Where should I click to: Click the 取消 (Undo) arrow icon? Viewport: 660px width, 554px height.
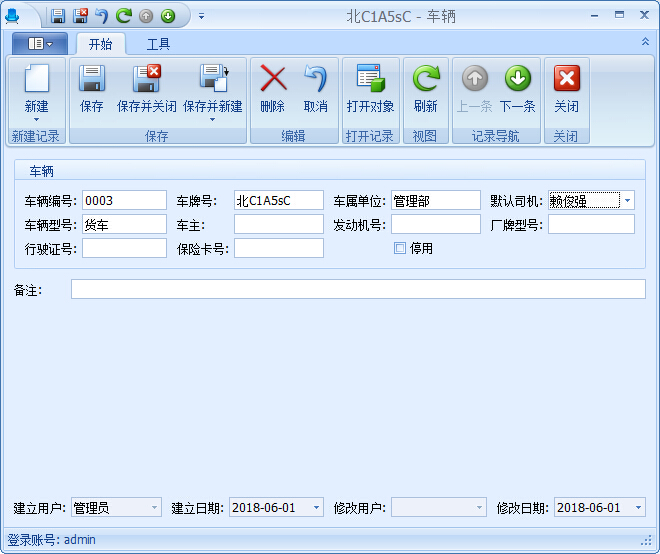tap(315, 80)
